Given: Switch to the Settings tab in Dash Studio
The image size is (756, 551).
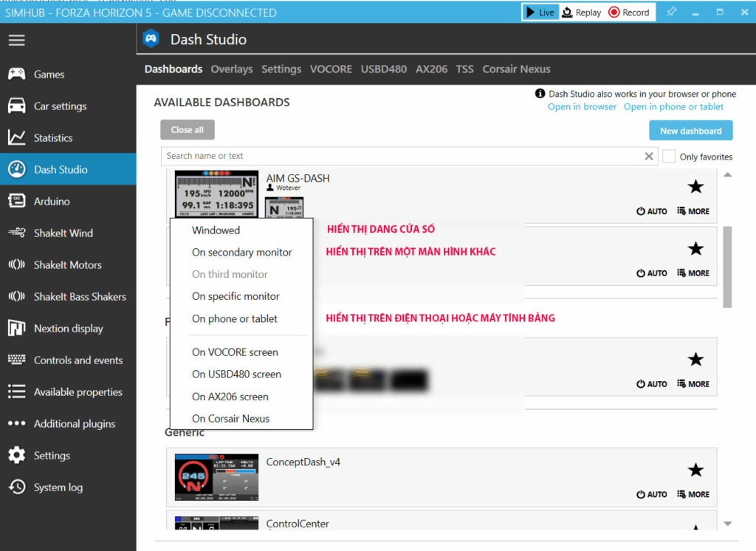Looking at the screenshot, I should point(281,69).
